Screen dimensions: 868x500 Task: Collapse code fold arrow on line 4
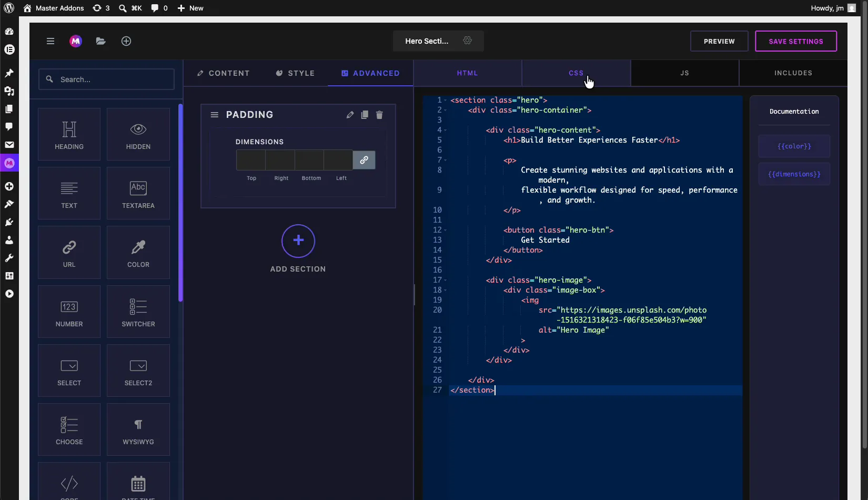click(445, 130)
